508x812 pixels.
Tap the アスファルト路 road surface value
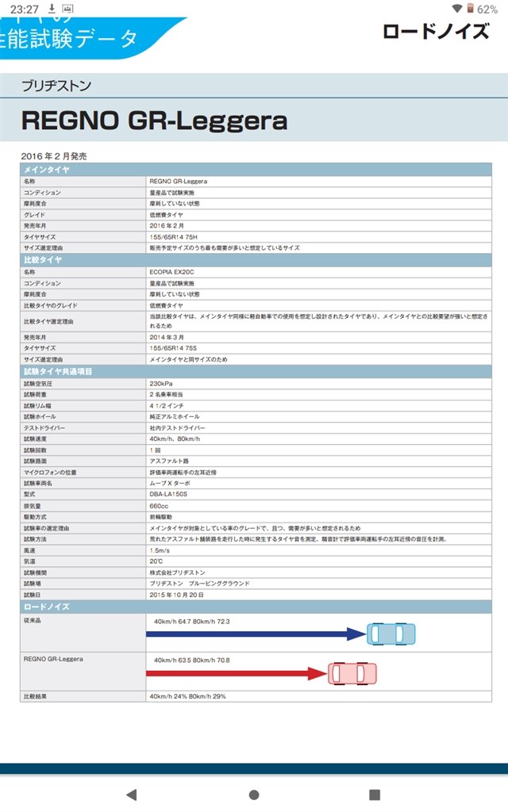[169, 461]
